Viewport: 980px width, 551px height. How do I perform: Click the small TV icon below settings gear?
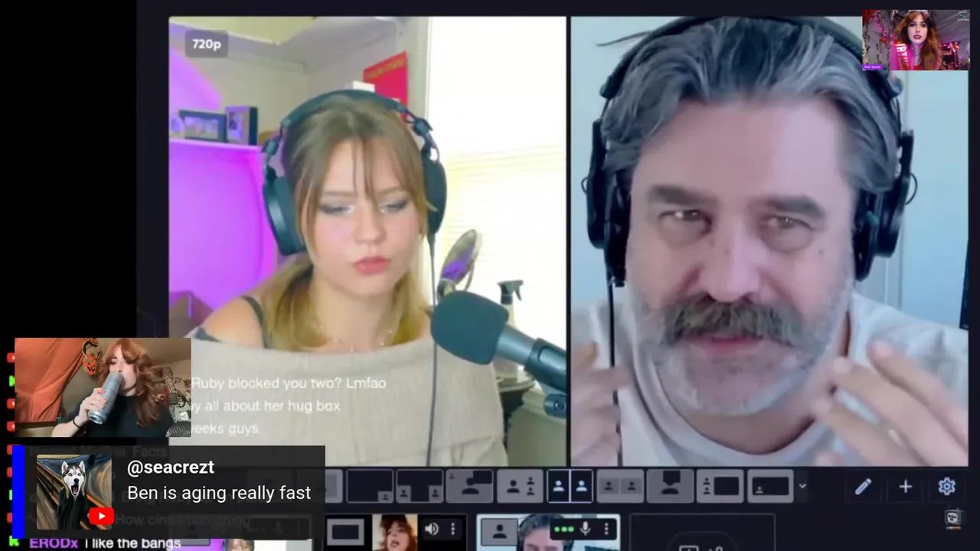point(953,519)
